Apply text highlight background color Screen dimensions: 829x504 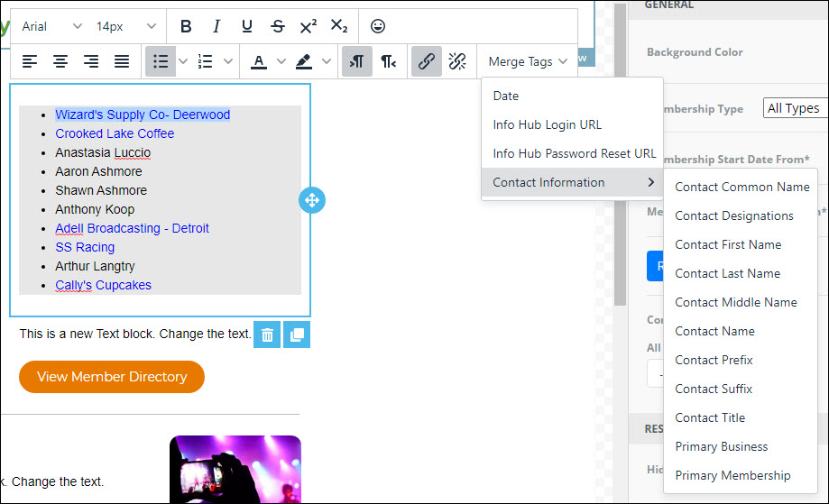tap(303, 62)
